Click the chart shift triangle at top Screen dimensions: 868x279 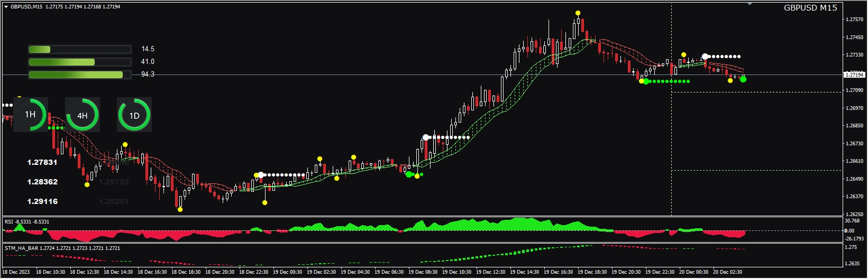750,4
